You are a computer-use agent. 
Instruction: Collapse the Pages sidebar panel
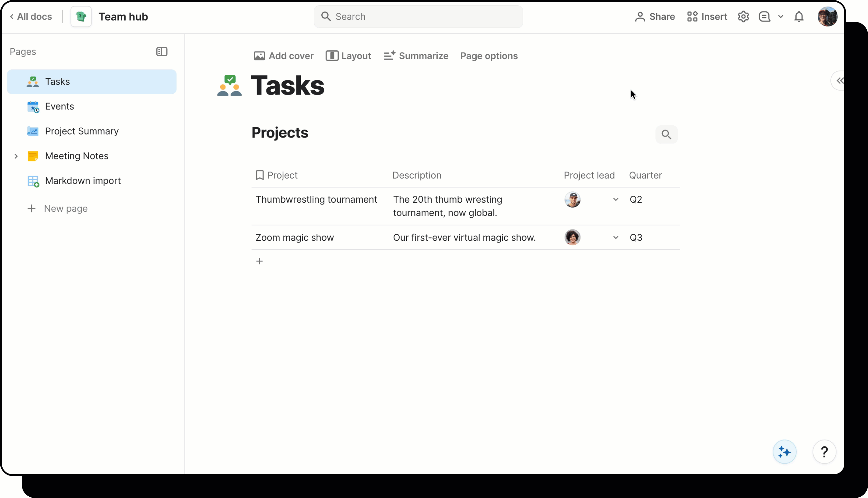162,52
